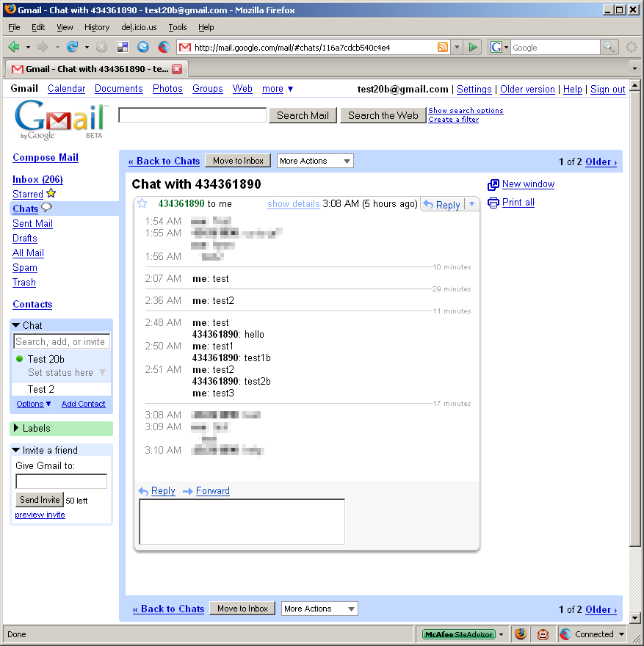Star the chat from 434361890
The width and height of the screenshot is (644, 646).
(x=142, y=203)
